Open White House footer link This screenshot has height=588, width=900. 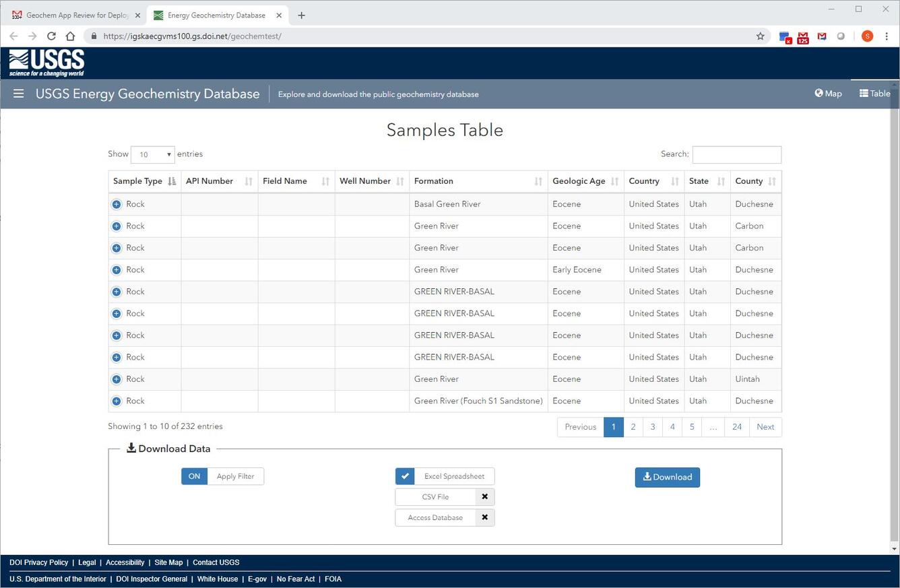(218, 579)
